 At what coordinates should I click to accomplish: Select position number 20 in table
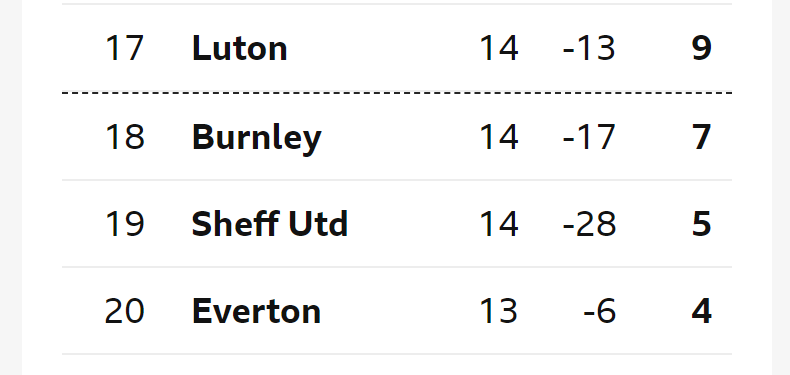tap(124, 311)
